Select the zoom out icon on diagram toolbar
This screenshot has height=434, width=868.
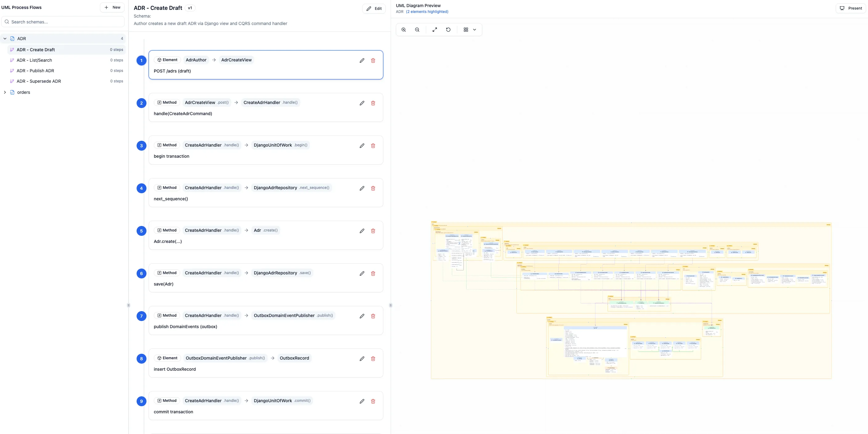417,30
